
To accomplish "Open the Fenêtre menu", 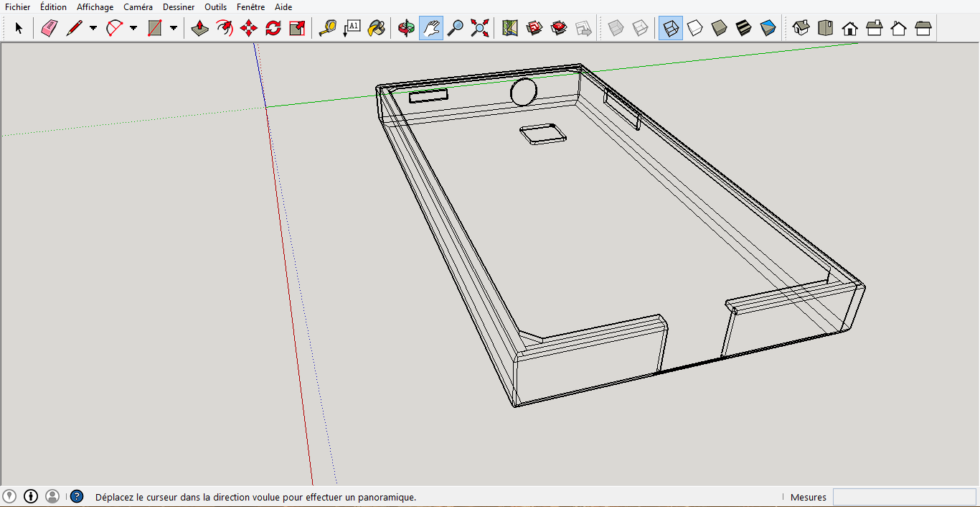I will click(x=251, y=7).
